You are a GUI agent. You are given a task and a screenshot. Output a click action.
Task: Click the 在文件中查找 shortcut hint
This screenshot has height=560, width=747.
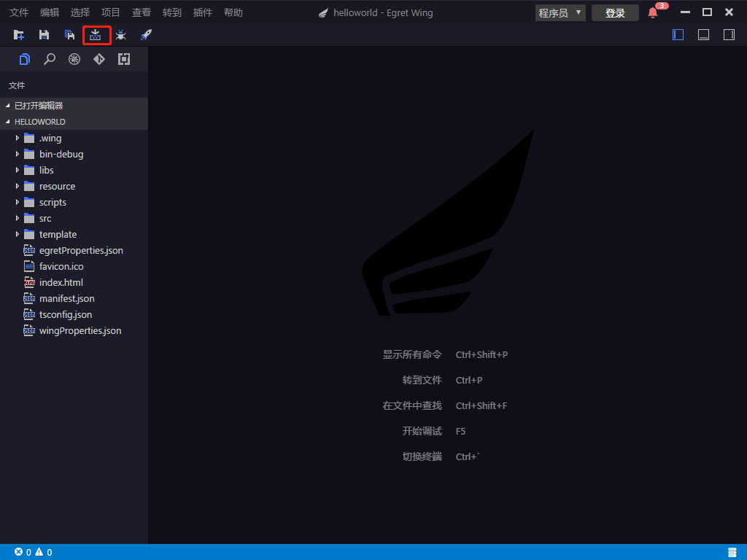point(412,405)
